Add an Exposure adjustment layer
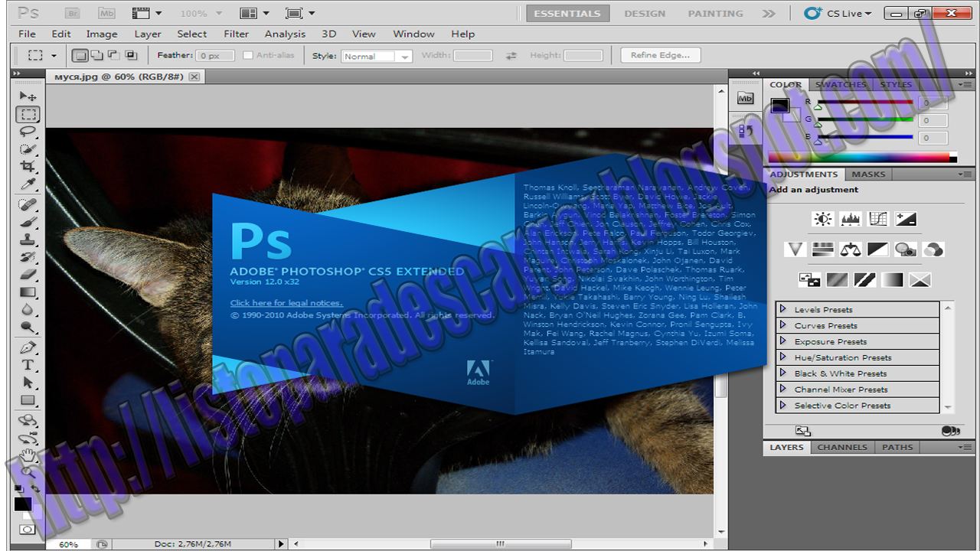The width and height of the screenshot is (980, 551). click(906, 220)
